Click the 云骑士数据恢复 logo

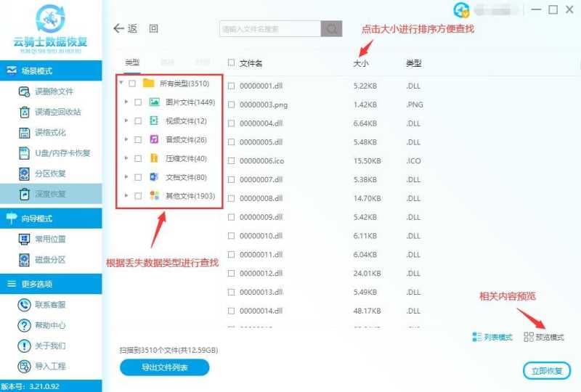click(x=50, y=29)
